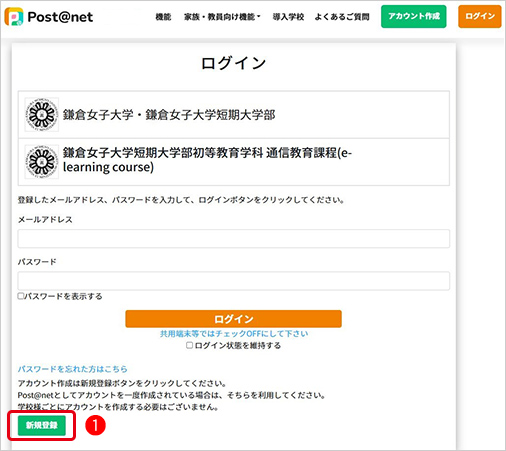Open the パスワードを忘れた方はこちら link
The image size is (506, 451).
tap(73, 369)
